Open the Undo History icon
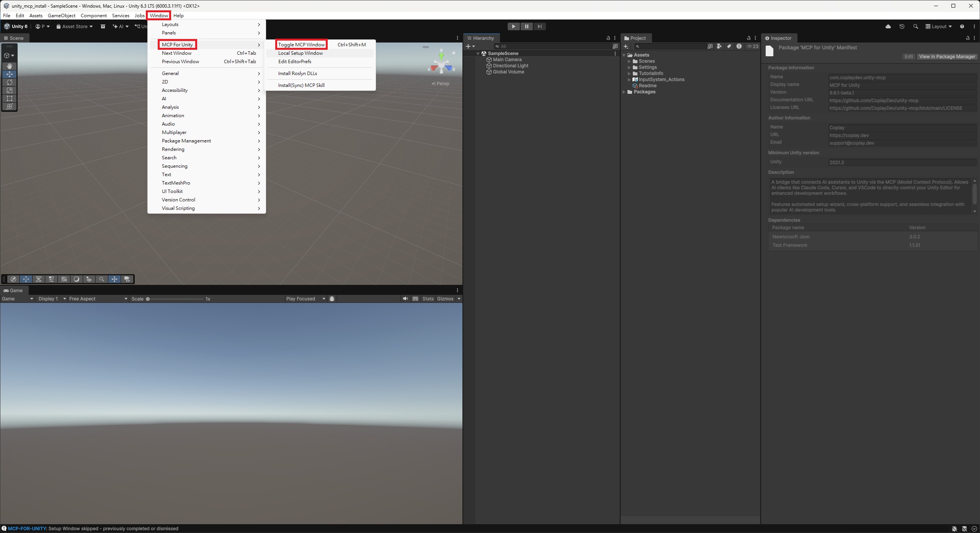The image size is (980, 533). 902,26
